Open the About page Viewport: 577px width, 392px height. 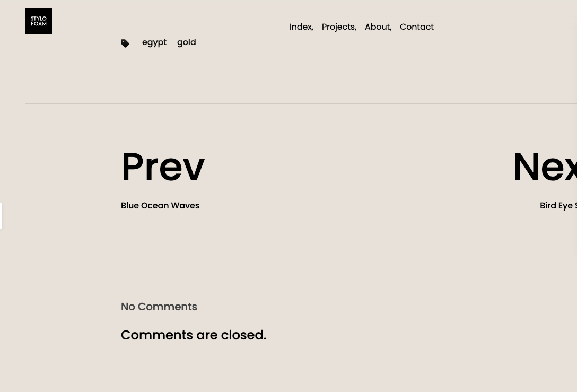[377, 27]
